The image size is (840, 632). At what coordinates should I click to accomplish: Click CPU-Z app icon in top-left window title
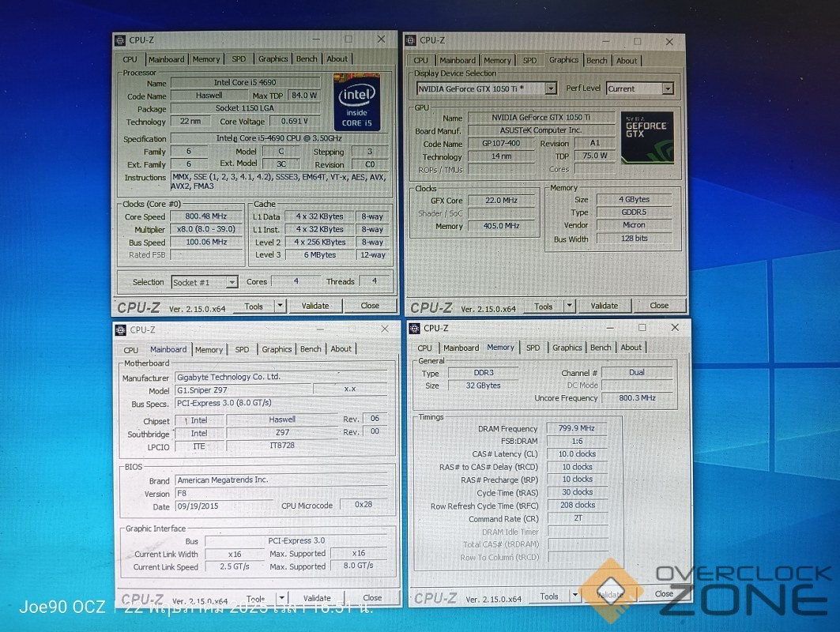tap(121, 40)
